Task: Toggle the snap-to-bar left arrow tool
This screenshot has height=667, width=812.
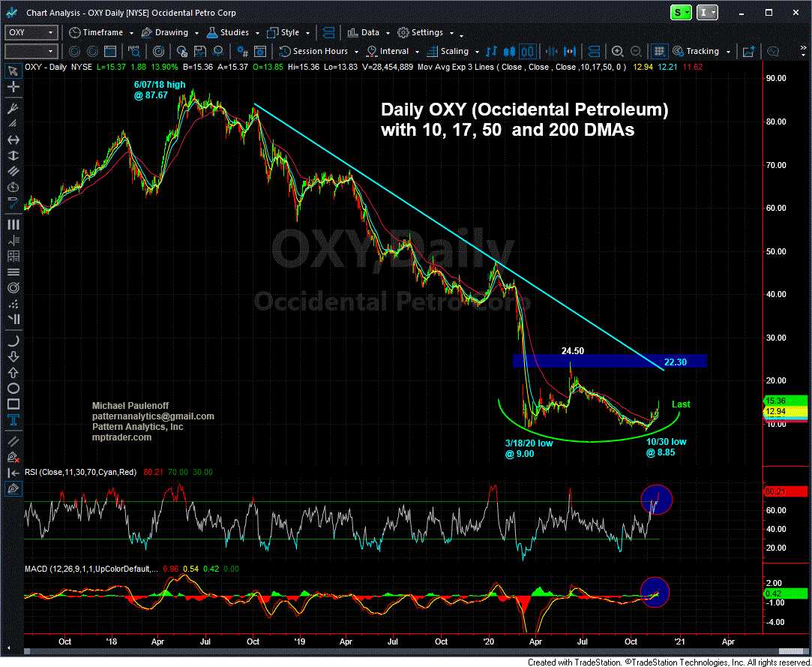Action: click(x=14, y=473)
